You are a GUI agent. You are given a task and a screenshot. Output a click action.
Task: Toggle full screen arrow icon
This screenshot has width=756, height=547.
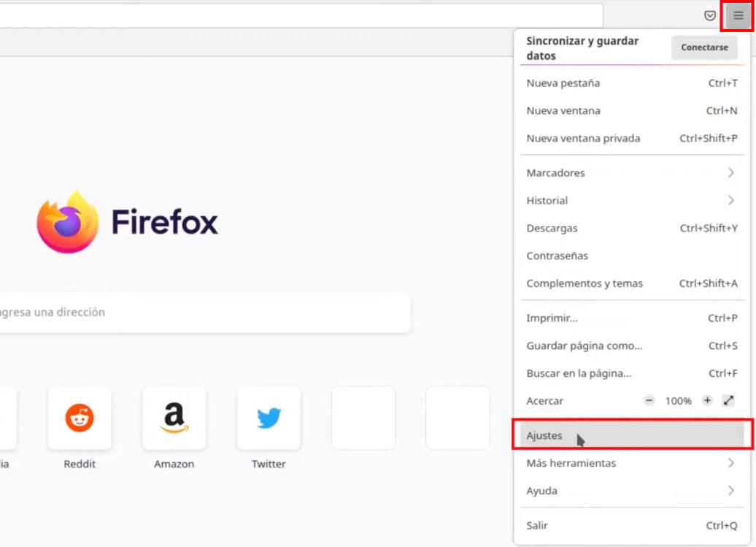click(728, 400)
